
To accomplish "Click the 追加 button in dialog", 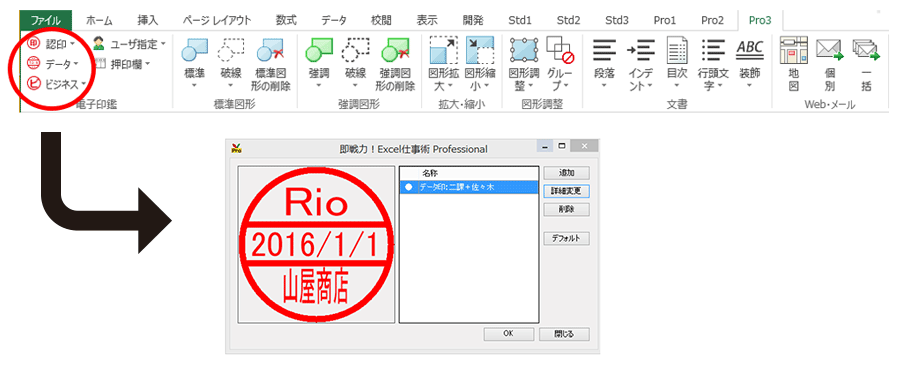I will (x=567, y=173).
